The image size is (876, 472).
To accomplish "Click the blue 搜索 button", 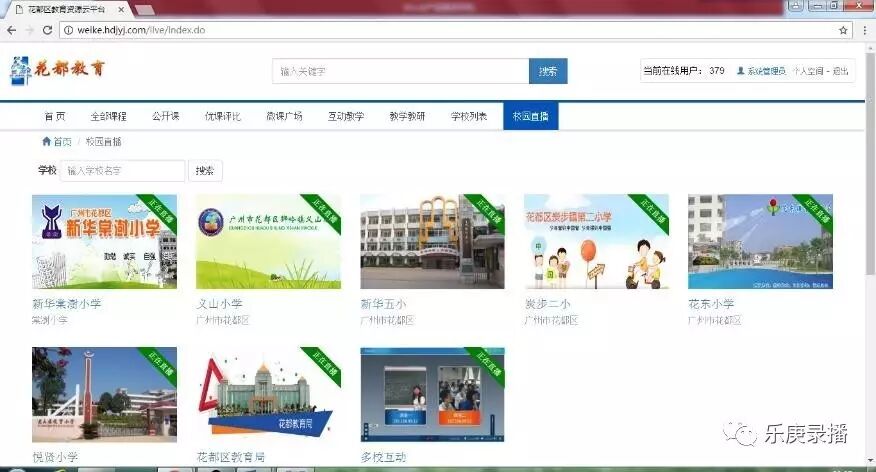I will coord(548,71).
